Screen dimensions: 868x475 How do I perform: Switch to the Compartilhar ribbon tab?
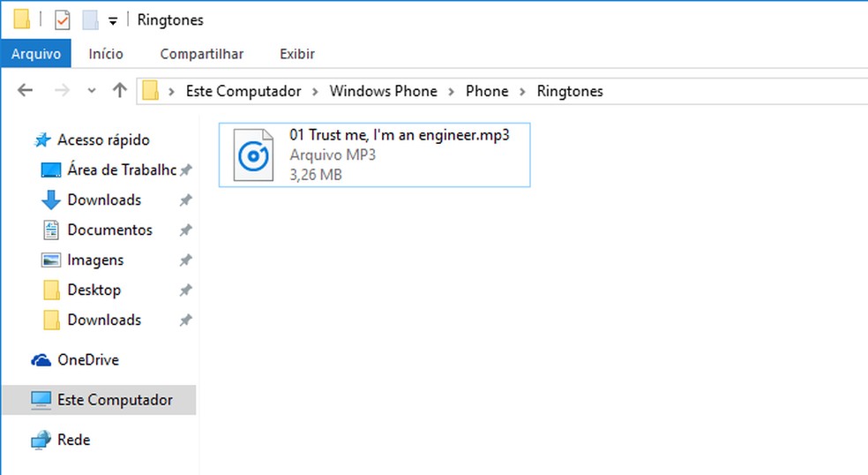(x=201, y=54)
